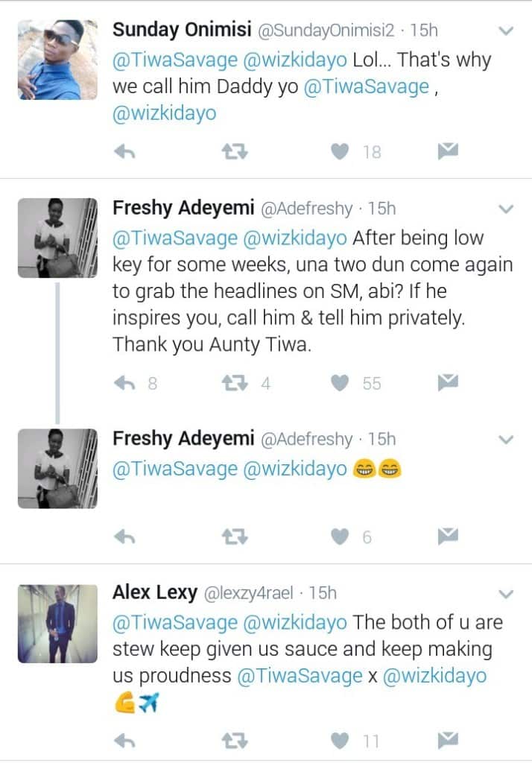
Task: Send Sunday Onimisi's tweet via direct message
Action: coord(447,152)
